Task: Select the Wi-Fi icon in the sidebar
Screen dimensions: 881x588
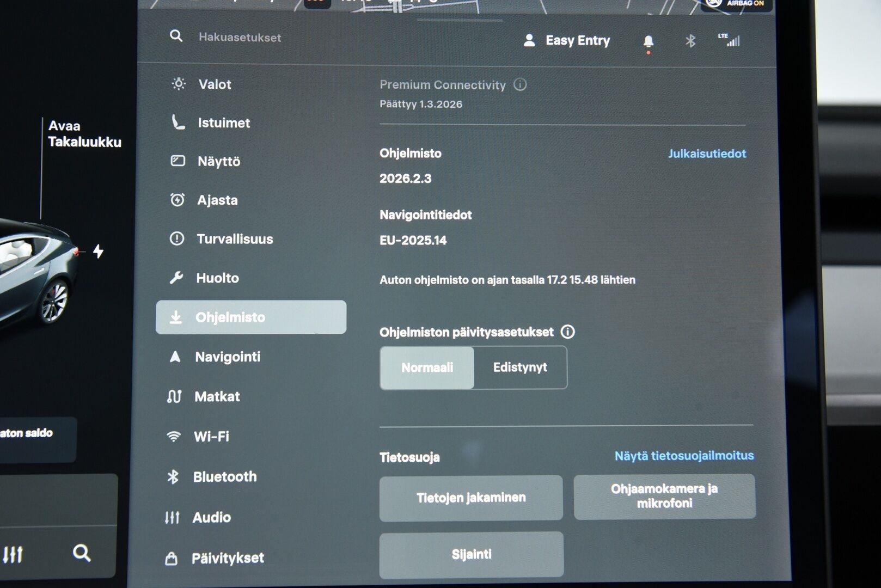Action: tap(173, 436)
